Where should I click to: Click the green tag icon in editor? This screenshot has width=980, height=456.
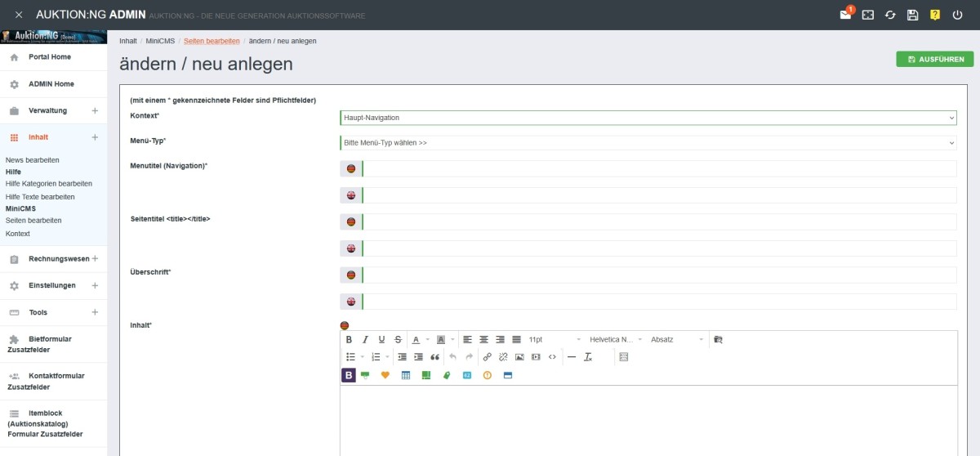[x=447, y=375]
